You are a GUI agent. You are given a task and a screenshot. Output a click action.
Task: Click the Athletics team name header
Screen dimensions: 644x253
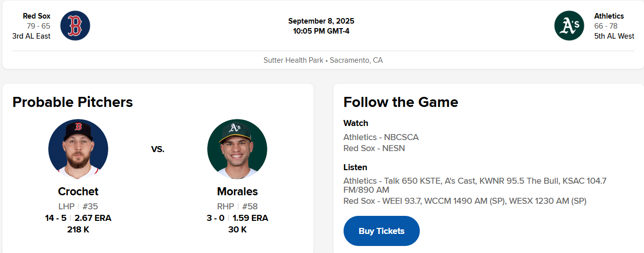tap(609, 16)
